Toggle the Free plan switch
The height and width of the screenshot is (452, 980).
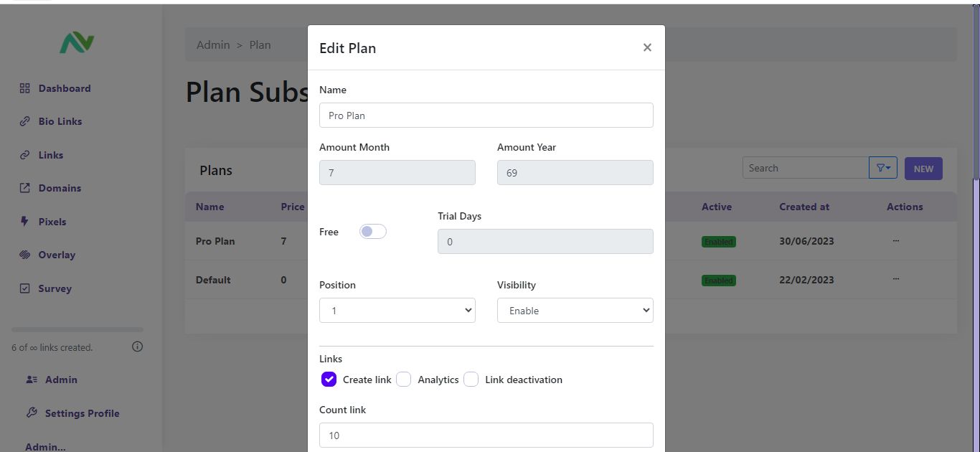(373, 231)
